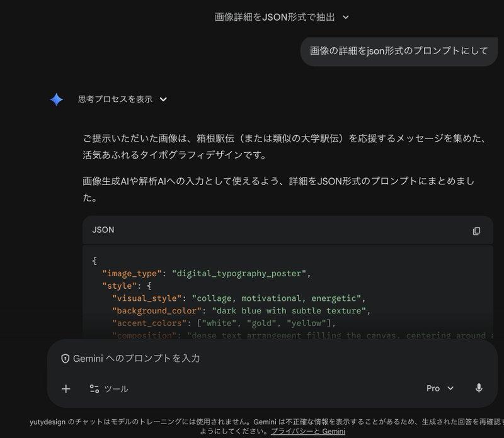504x438 pixels.
Task: Click the JSON code block header label
Action: point(103,230)
